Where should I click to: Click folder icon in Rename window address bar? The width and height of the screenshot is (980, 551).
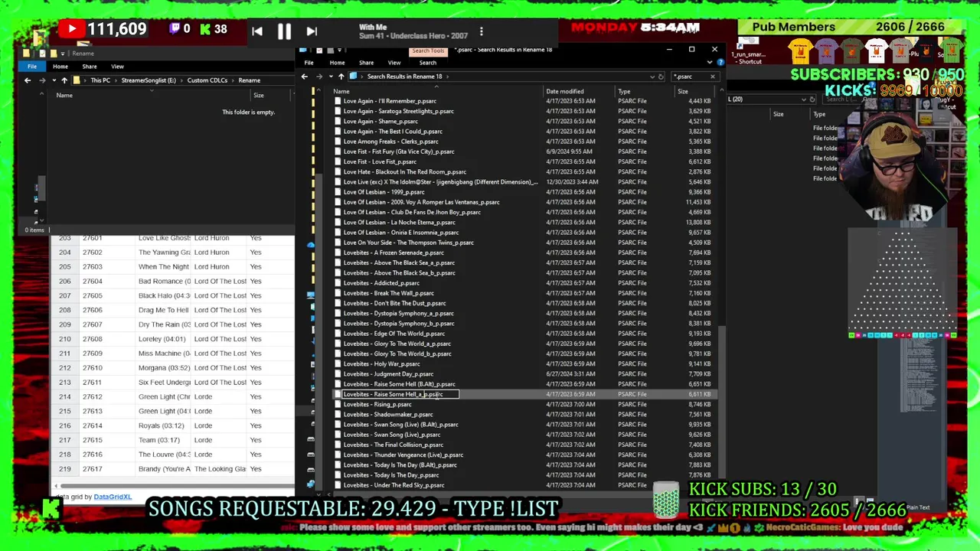click(x=77, y=80)
